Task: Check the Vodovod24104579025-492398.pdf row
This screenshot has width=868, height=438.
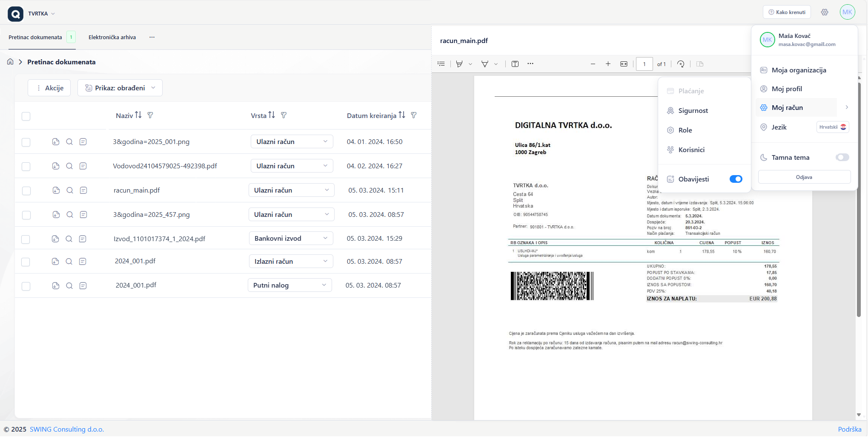Action: (26, 167)
